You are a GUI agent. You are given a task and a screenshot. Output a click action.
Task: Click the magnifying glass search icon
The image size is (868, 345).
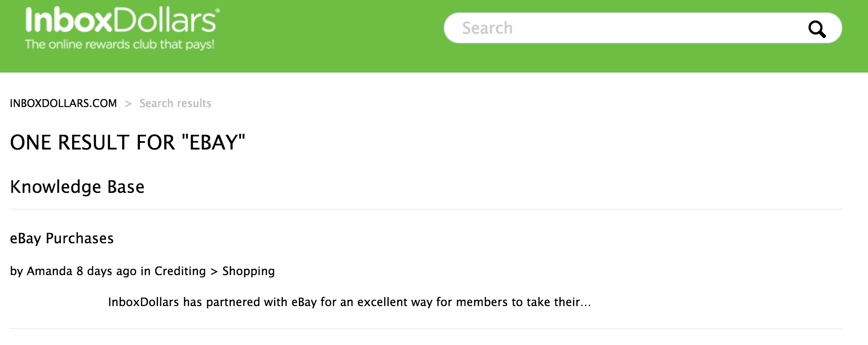click(x=817, y=29)
